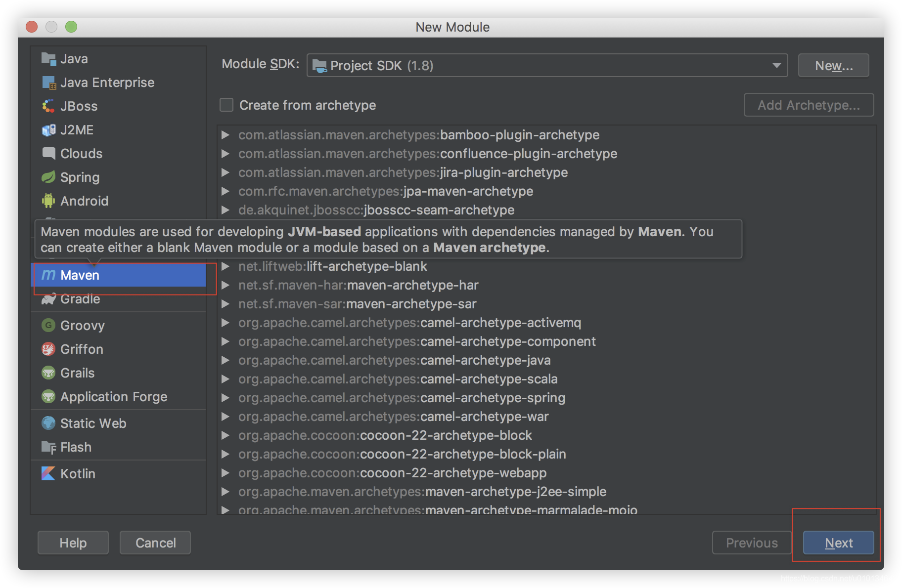Screen dimensions: 902x588
Task: Select Kotlin label in module list
Action: 78,474
